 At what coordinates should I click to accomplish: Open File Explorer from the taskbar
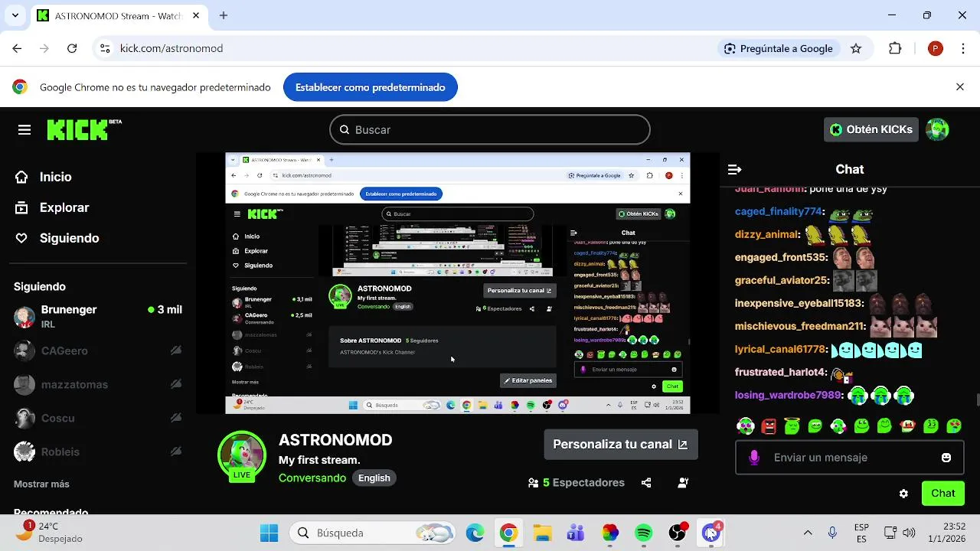542,533
